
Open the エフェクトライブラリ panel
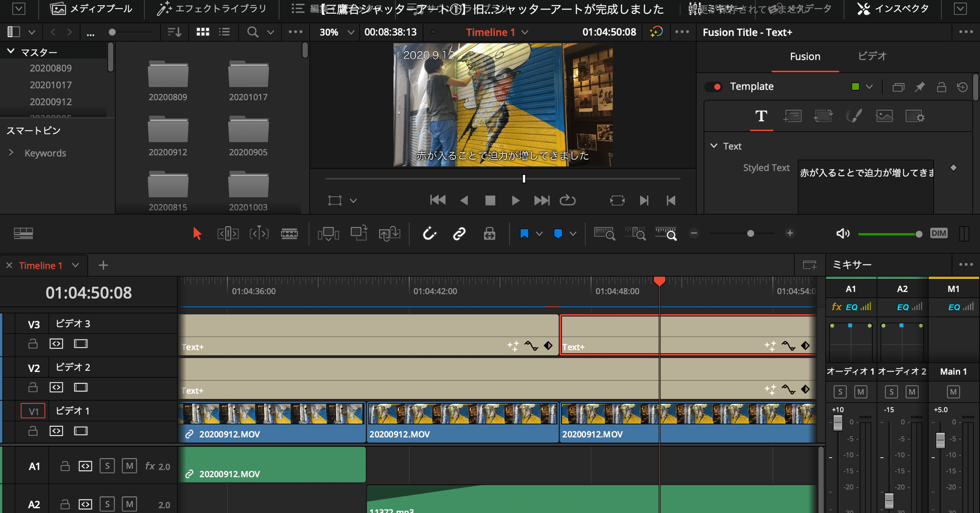pos(211,9)
